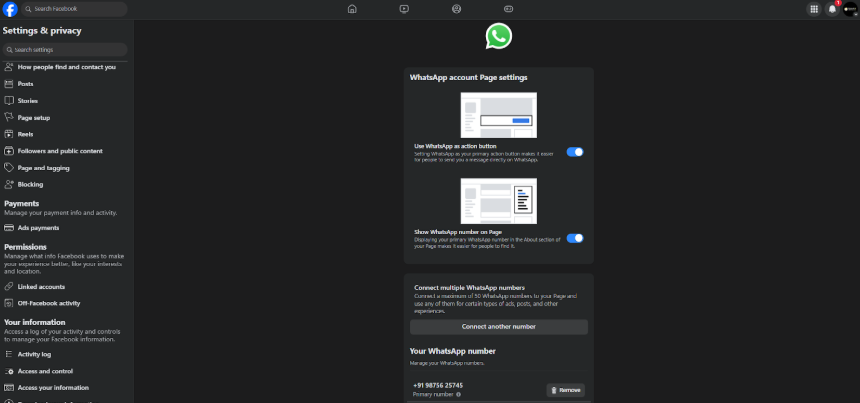The width and height of the screenshot is (860, 403).
Task: Open Blocking settings
Action: point(30,184)
